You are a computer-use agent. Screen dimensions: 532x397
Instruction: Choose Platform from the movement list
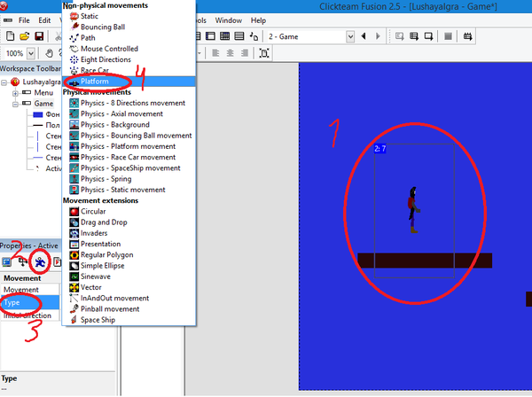99,82
